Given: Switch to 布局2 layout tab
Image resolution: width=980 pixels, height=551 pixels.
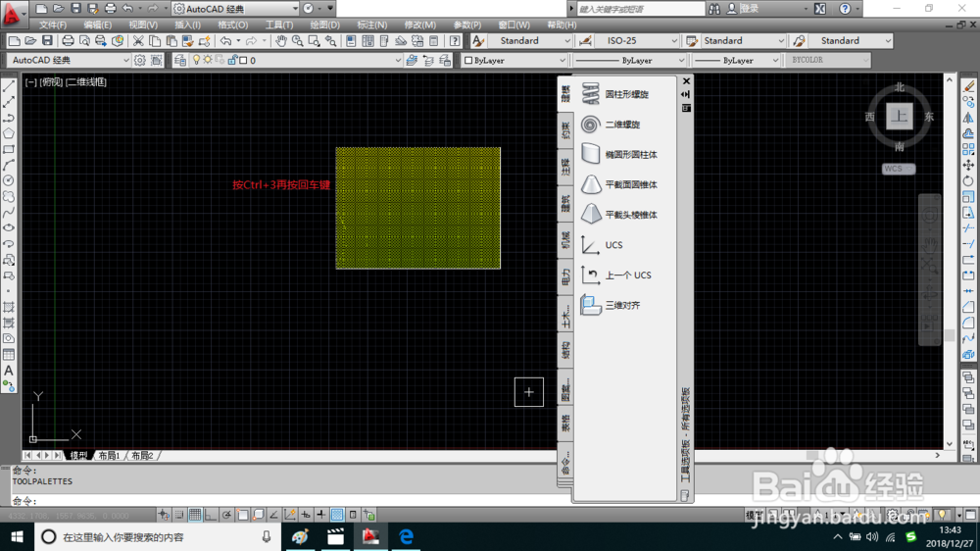Looking at the screenshot, I should pos(142,456).
